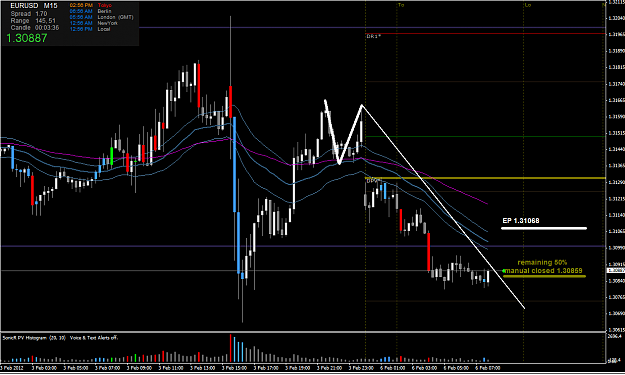Click the DR1 level label

tap(373, 36)
